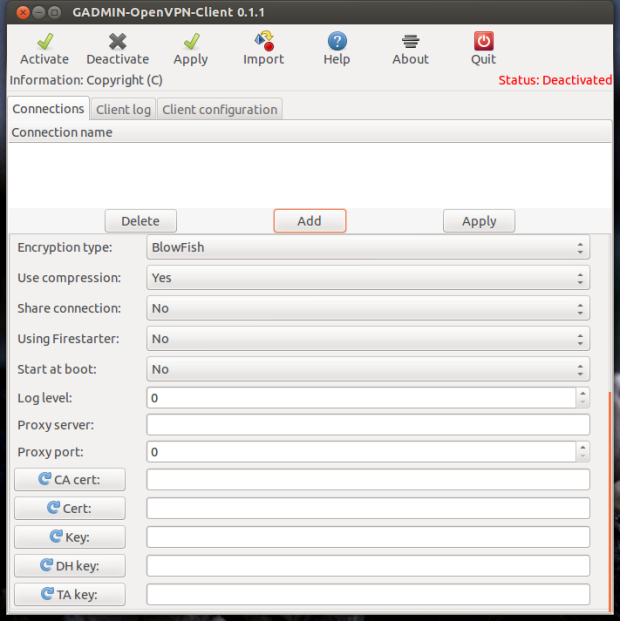Click the Log level value field

click(x=361, y=398)
